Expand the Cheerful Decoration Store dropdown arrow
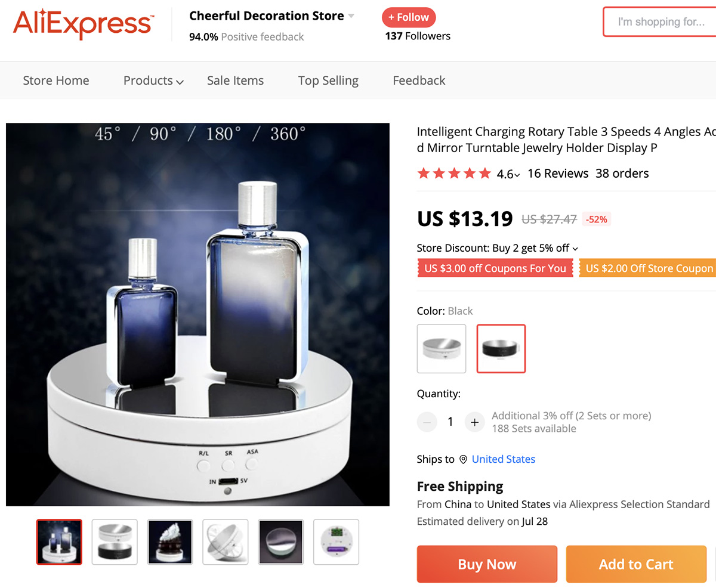 (351, 16)
